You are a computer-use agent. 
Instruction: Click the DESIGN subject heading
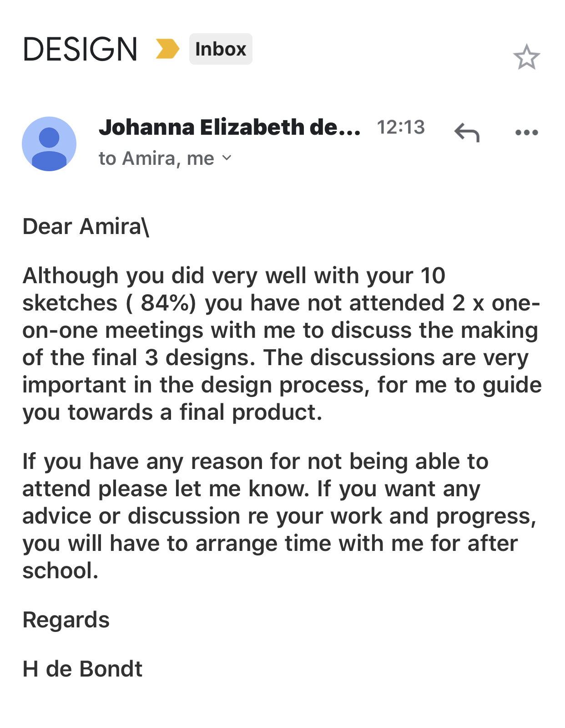click(80, 49)
